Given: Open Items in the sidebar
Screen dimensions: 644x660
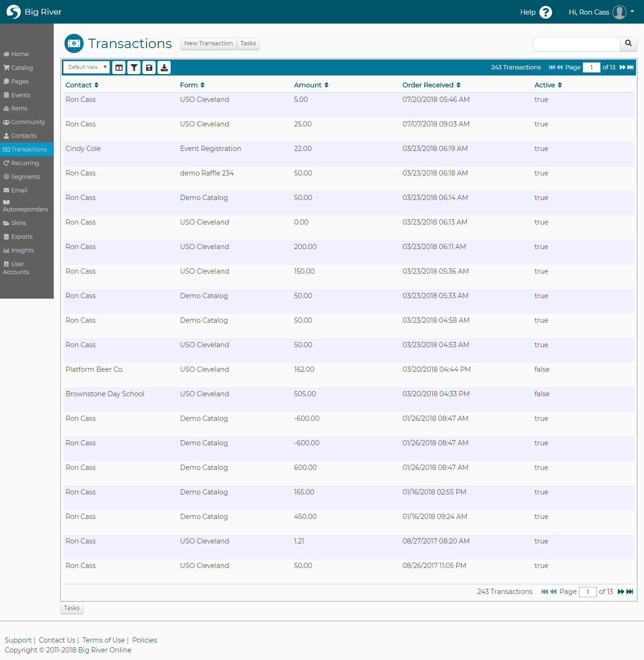Looking at the screenshot, I should pos(27,109).
